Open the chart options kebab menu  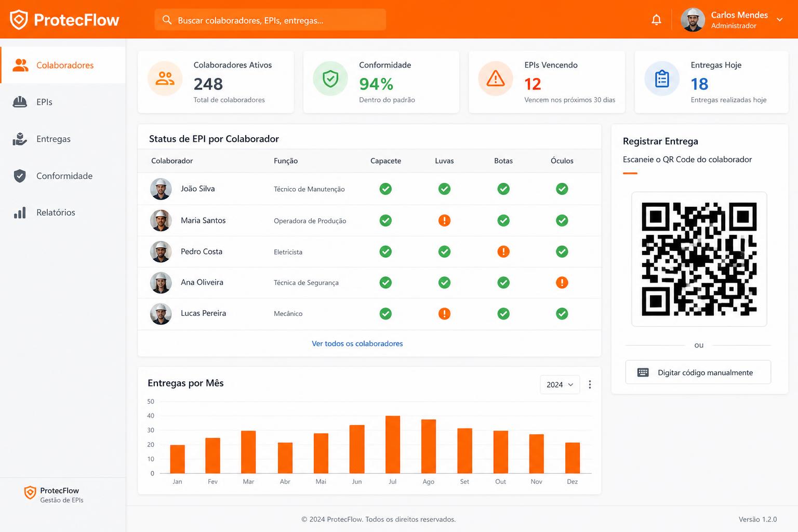pyautogui.click(x=590, y=384)
